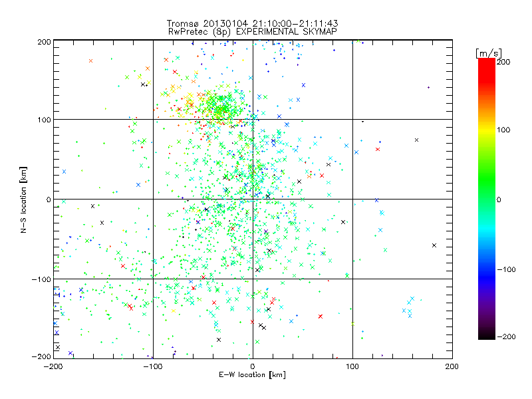Click the green 0 region of colorbar
This screenshot has height=399, width=532.
[487, 199]
